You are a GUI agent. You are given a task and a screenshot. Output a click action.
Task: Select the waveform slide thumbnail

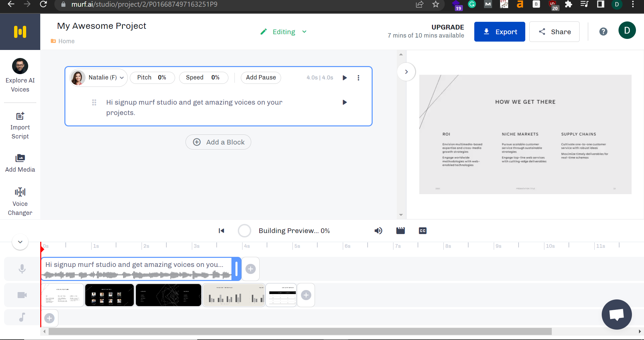click(x=233, y=295)
